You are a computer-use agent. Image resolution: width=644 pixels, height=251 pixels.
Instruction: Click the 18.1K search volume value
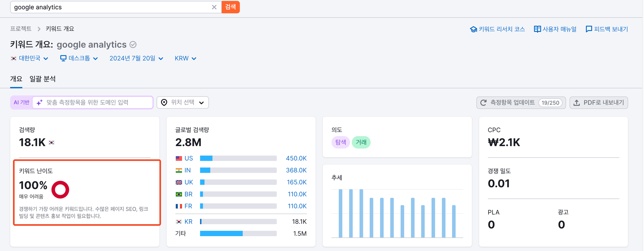(32, 142)
